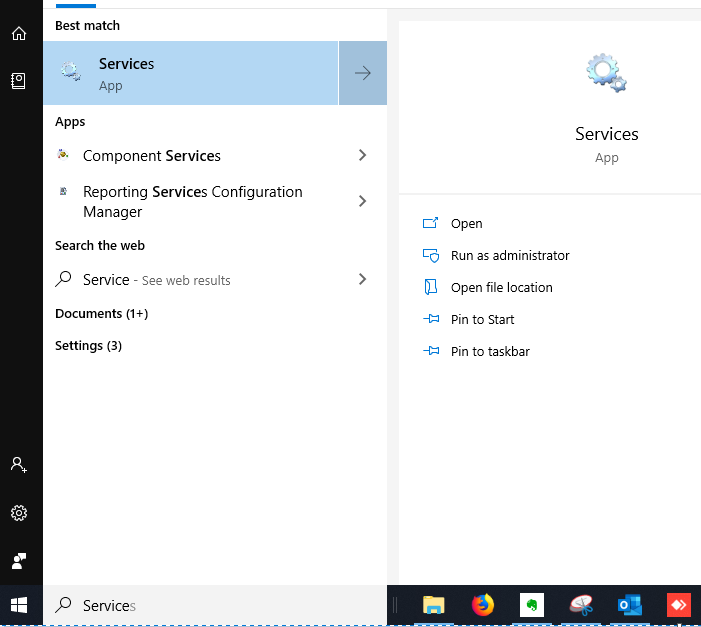Expand Reporting Services Configuration Manager chevron
Screen dimensions: 701x627
(362, 201)
